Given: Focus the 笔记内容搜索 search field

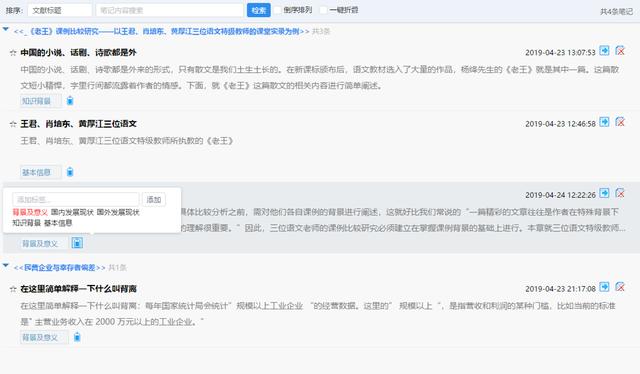Looking at the screenshot, I should click(x=169, y=10).
